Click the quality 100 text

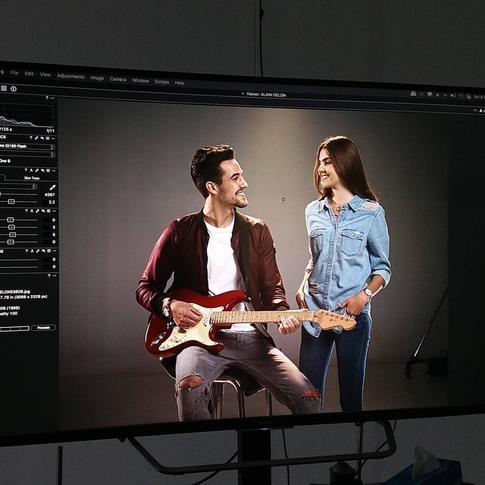[9, 314]
